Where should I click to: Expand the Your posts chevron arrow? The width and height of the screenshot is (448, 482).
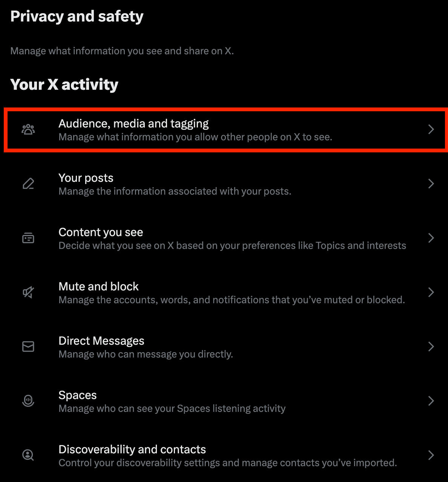click(x=431, y=184)
